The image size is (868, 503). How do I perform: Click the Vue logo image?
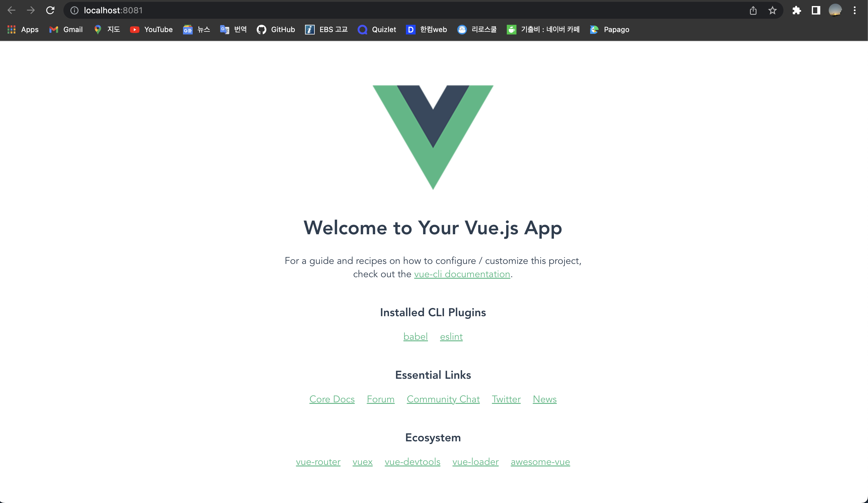[x=433, y=137]
